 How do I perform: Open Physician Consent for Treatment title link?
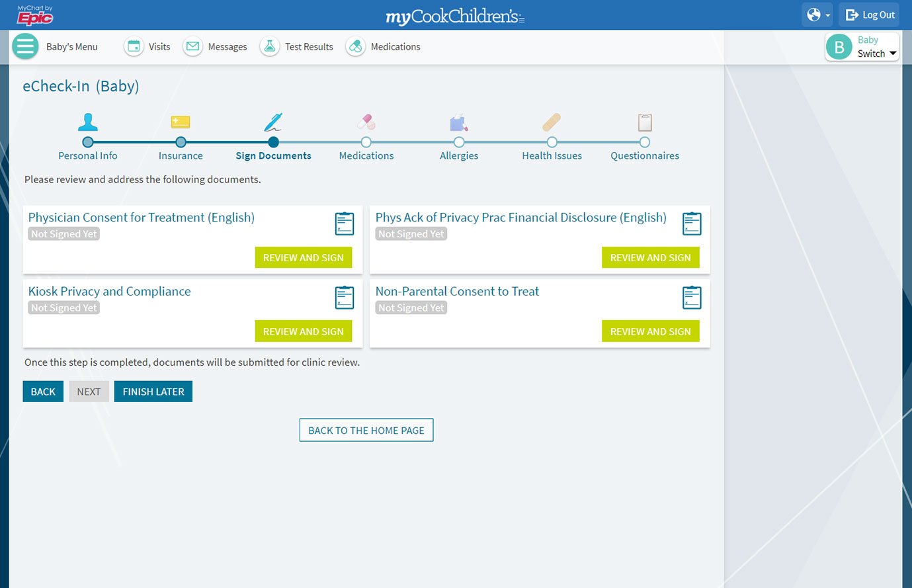[142, 218]
